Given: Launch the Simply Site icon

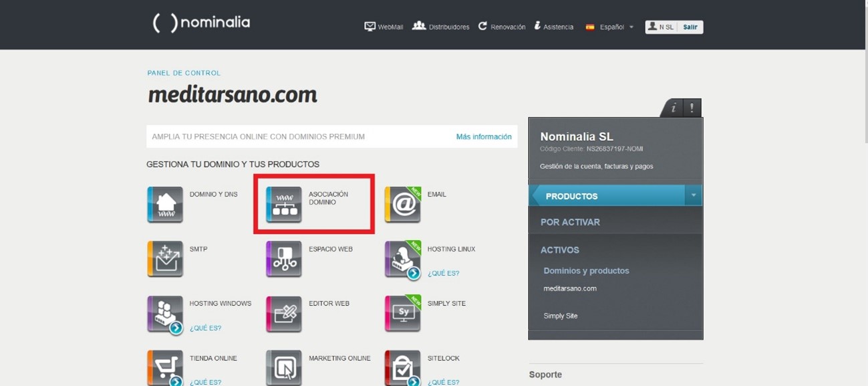Looking at the screenshot, I should click(x=402, y=313).
